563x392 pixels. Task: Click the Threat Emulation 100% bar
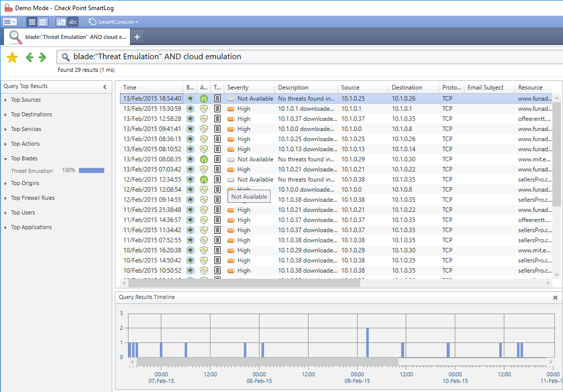[92, 170]
